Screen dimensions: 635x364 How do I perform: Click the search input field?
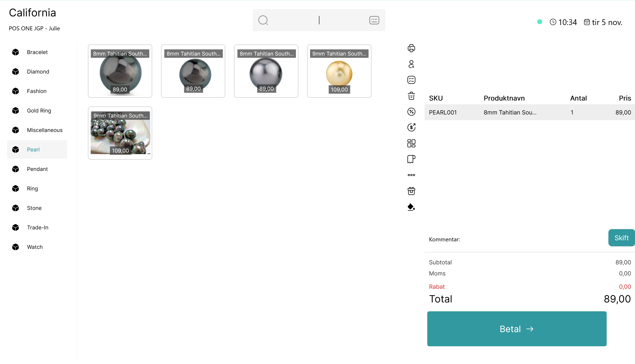coord(318,20)
